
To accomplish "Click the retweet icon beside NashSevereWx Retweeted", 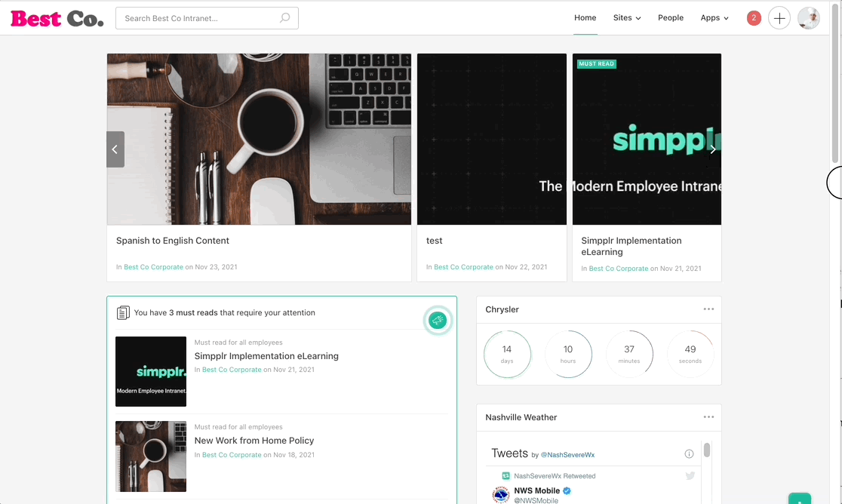I will [x=506, y=476].
